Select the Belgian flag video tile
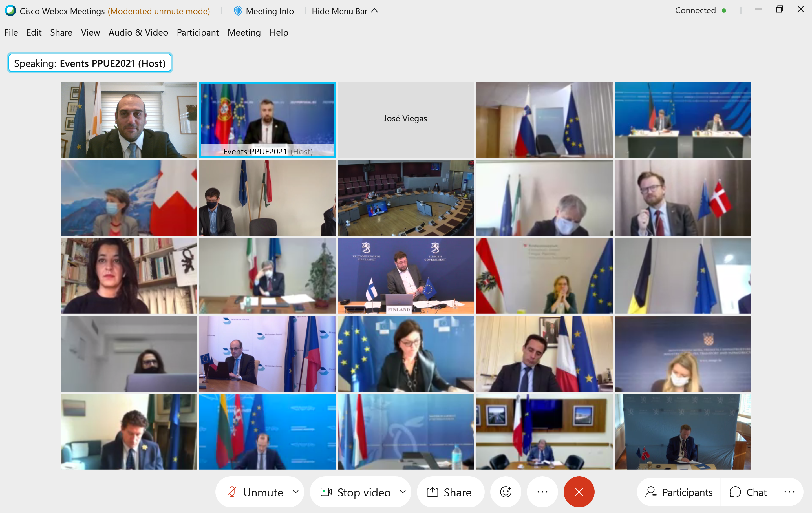The width and height of the screenshot is (812, 513). [683, 276]
